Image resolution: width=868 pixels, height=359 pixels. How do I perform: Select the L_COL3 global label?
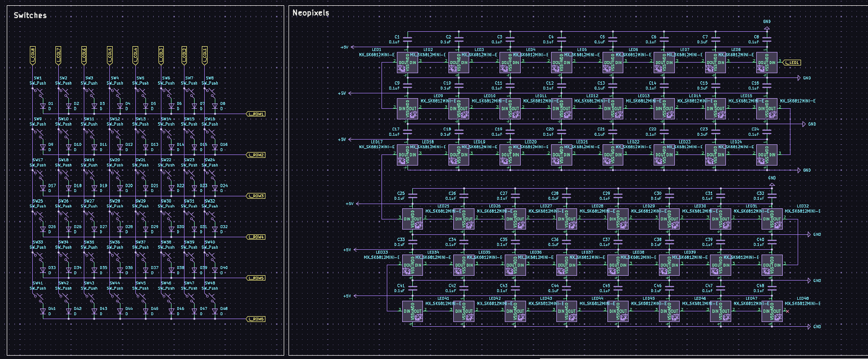[x=161, y=55]
